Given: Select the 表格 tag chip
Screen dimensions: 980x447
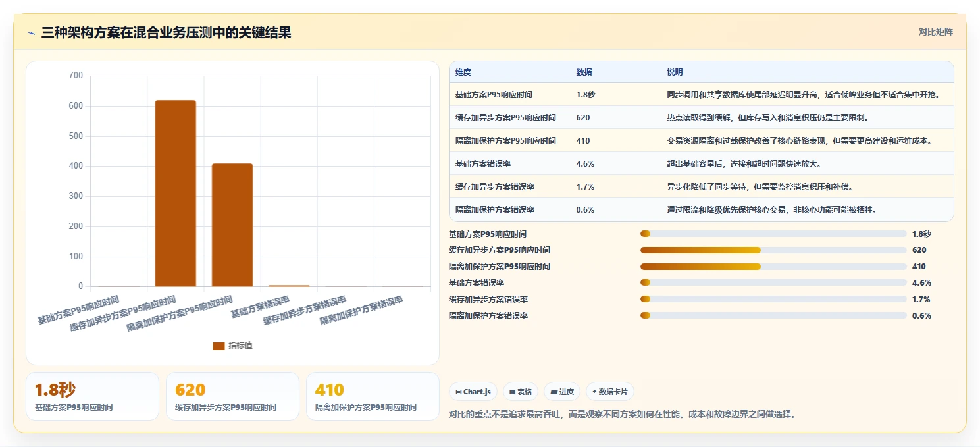Looking at the screenshot, I should pyautogui.click(x=521, y=392).
